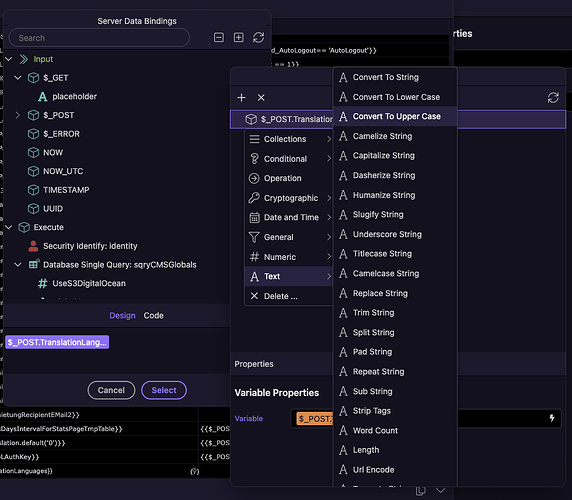Click the expand all plus icon

239,38
